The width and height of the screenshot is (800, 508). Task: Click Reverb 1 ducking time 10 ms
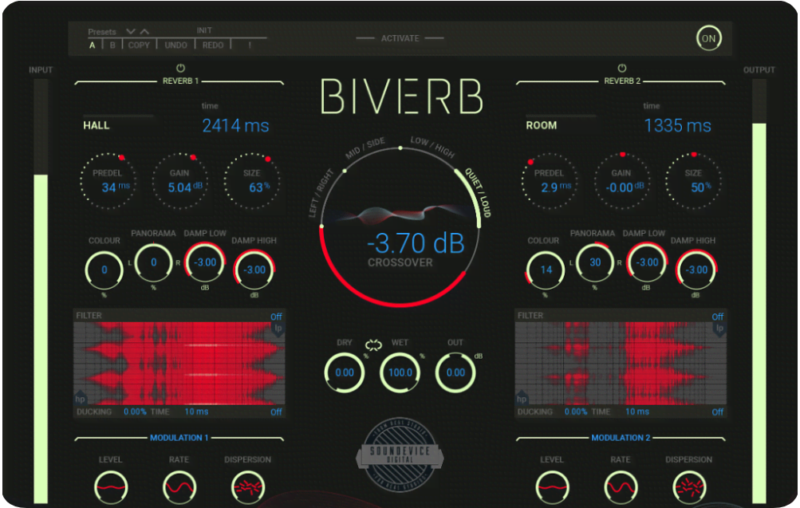click(196, 412)
